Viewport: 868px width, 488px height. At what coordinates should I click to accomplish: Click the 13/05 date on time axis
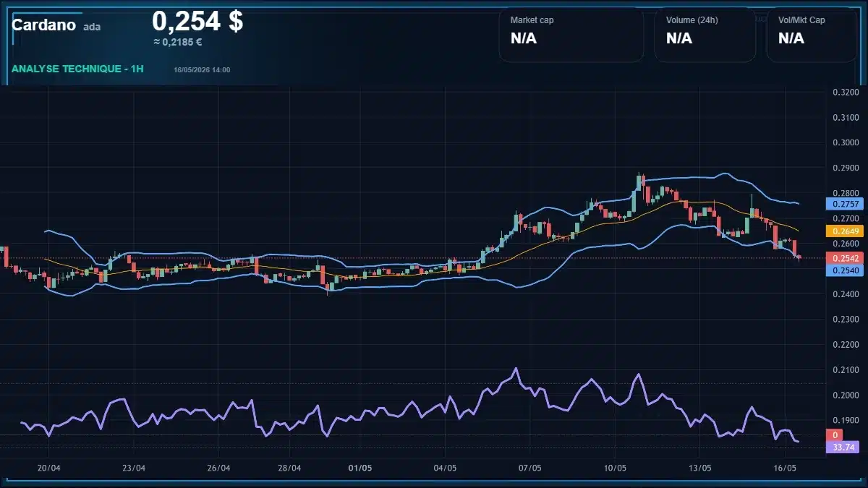[700, 468]
